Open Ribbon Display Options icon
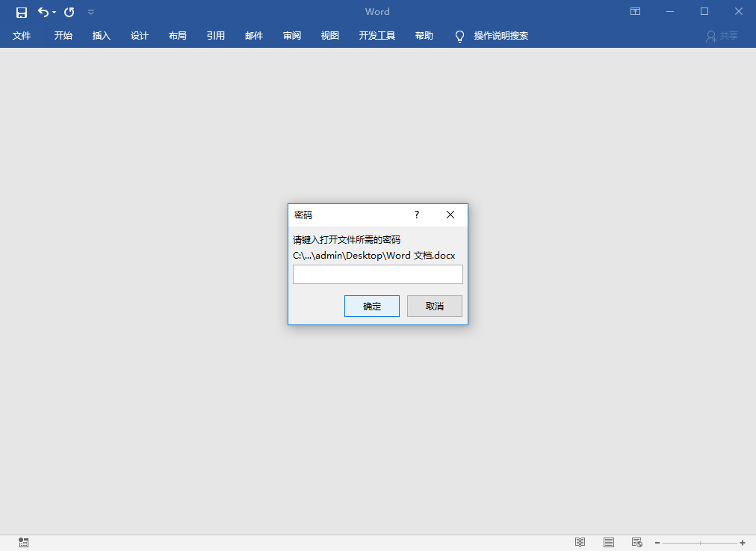This screenshot has height=551, width=756. 636,11
